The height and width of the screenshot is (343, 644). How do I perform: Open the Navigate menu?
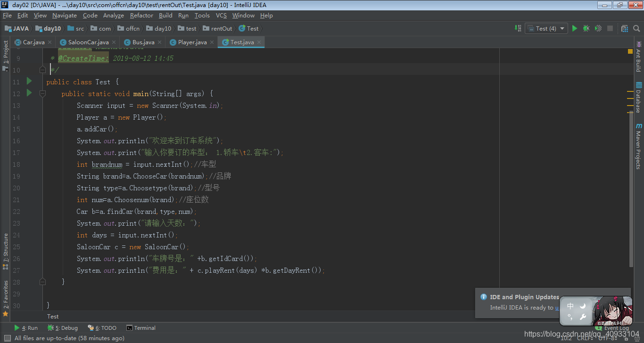coord(65,16)
